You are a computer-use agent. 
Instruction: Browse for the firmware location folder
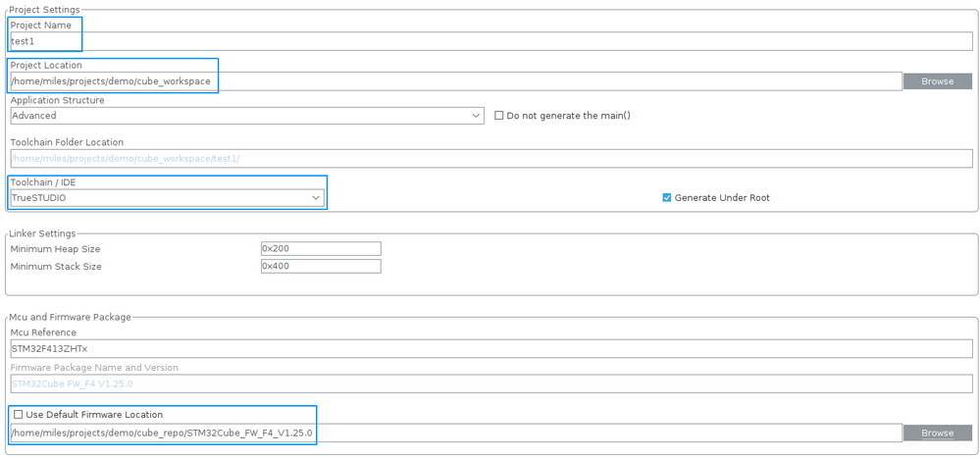(937, 433)
